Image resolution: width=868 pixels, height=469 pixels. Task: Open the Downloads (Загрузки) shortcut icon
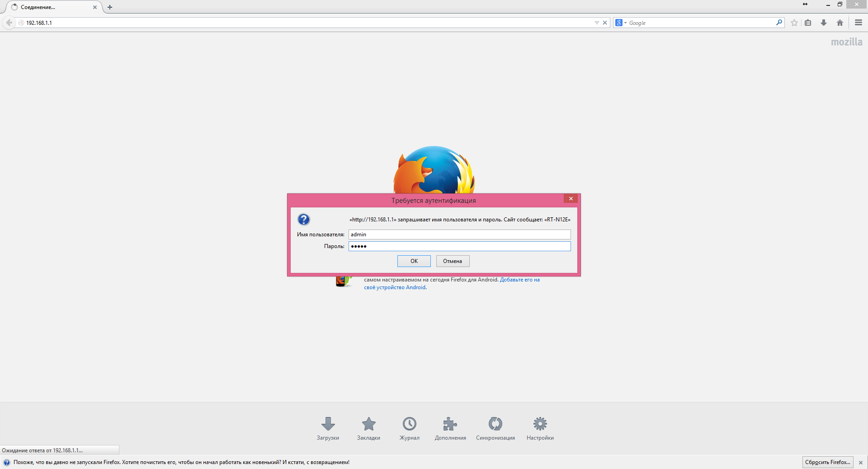click(x=328, y=424)
